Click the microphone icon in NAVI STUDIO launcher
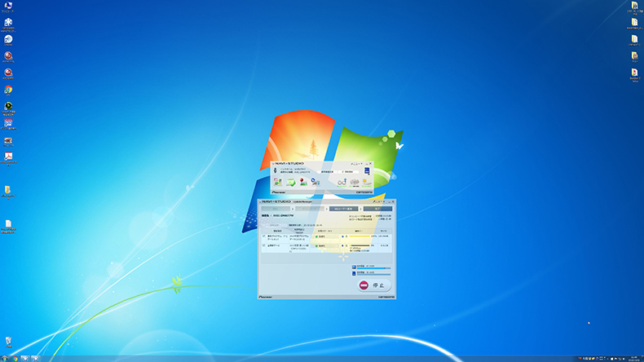 pyautogui.click(x=275, y=172)
